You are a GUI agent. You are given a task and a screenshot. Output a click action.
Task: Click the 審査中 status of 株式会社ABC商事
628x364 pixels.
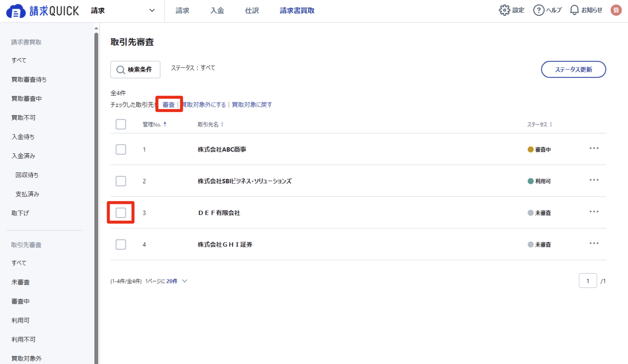point(539,150)
